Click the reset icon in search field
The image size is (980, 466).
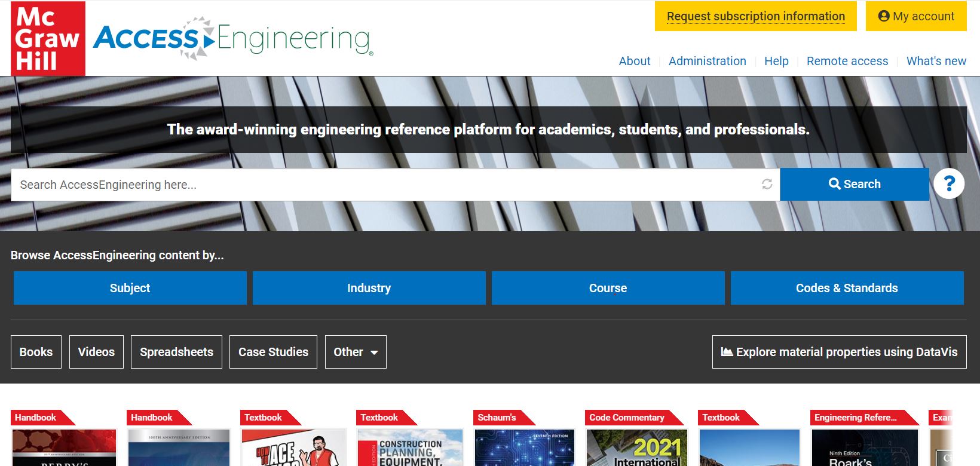(x=767, y=185)
